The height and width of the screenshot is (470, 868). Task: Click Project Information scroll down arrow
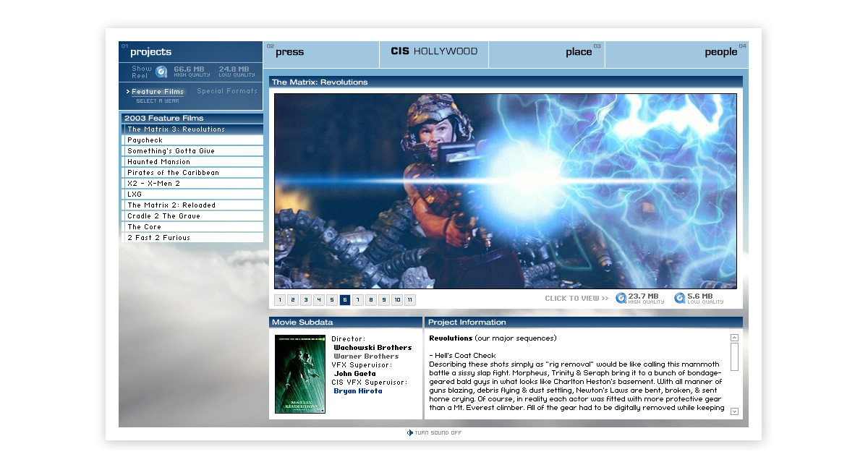pos(734,411)
